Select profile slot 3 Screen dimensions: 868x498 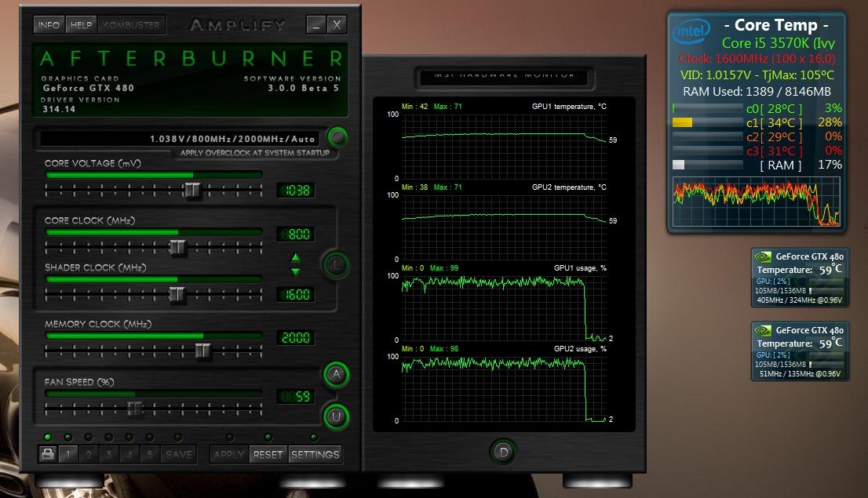coord(109,454)
